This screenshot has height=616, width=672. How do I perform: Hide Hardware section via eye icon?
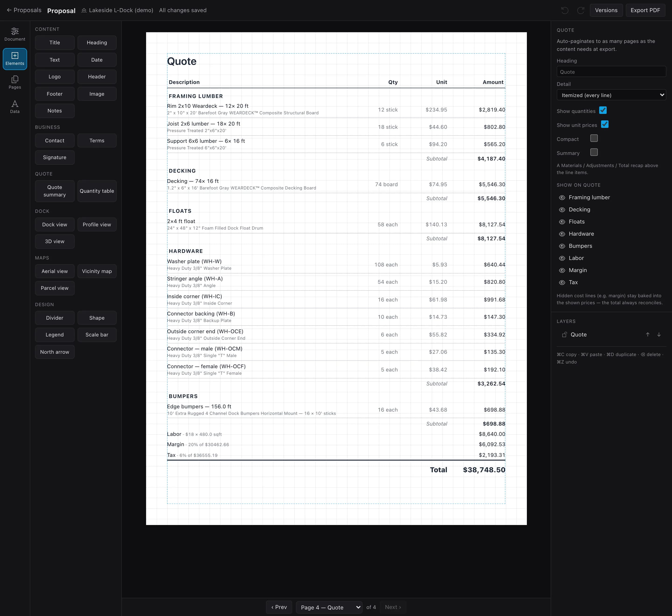pos(562,234)
